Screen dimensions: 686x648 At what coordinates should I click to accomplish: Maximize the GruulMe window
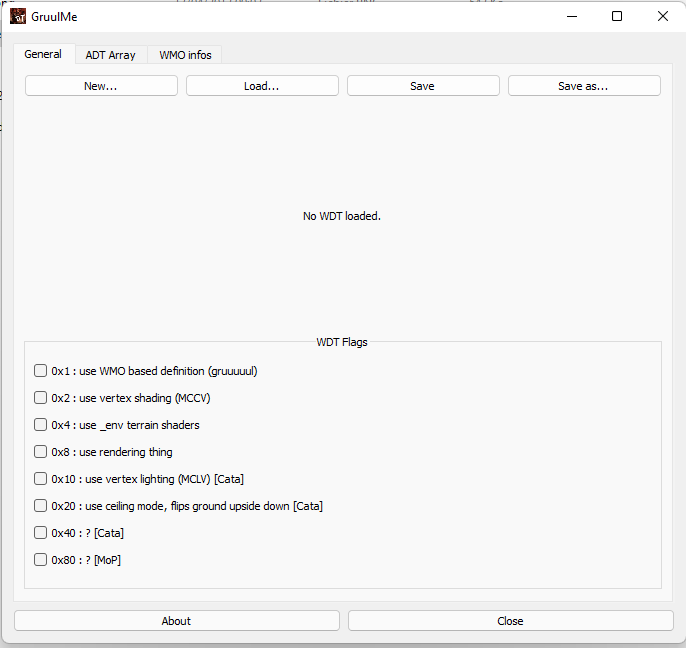(x=617, y=16)
